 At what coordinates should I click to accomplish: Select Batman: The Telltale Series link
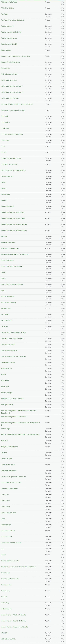(10, 62)
